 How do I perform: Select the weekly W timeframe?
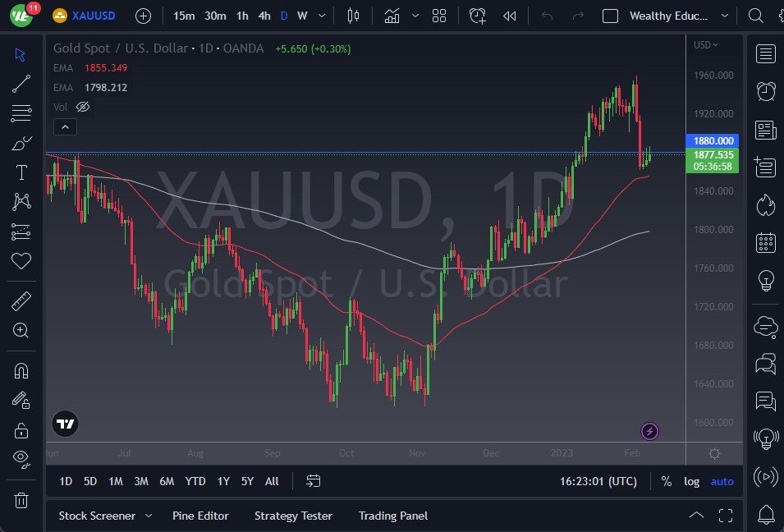pos(302,16)
